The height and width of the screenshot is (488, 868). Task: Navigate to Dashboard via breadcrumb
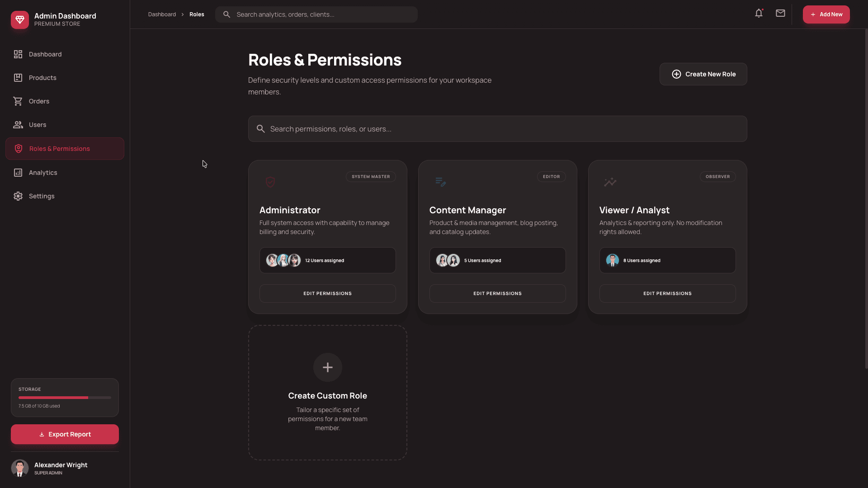click(x=161, y=14)
